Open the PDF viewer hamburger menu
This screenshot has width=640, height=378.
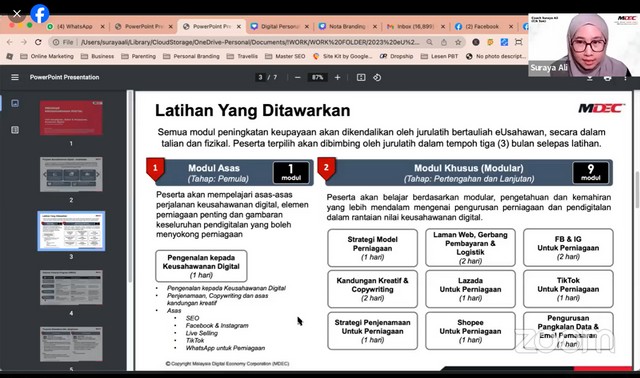pos(15,77)
